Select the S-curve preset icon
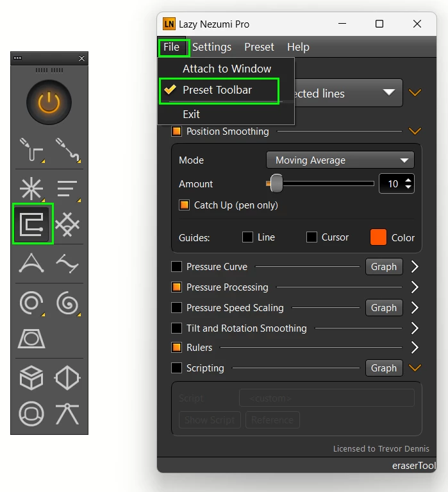The width and height of the screenshot is (448, 492). (x=67, y=263)
